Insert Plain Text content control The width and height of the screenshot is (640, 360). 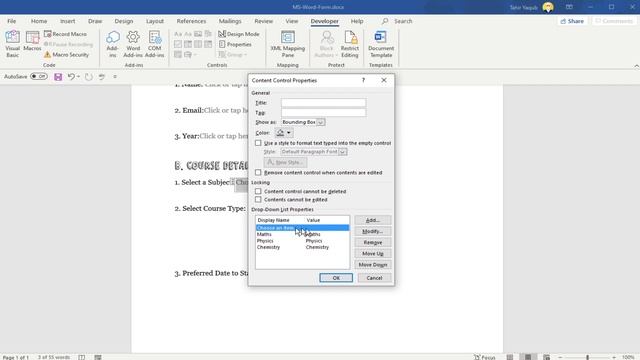pos(188,34)
